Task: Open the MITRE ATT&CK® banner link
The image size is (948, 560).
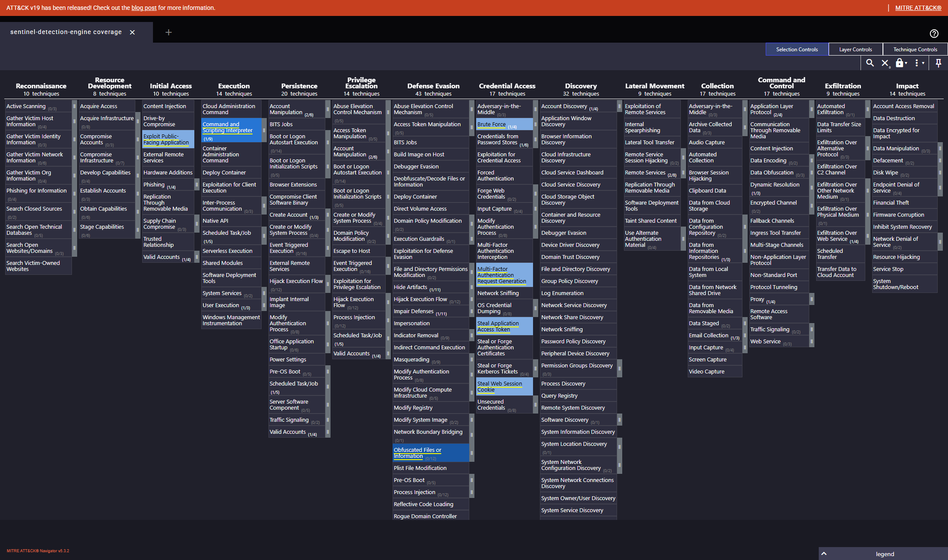Action: (x=918, y=8)
